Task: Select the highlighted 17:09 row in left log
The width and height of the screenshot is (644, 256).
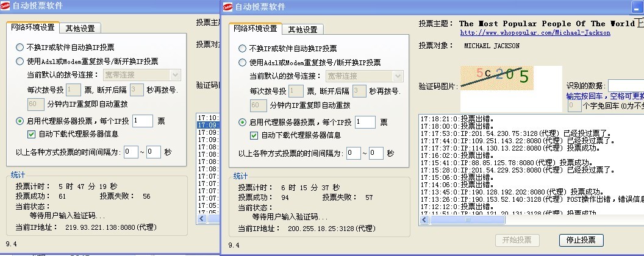Action: [x=208, y=125]
